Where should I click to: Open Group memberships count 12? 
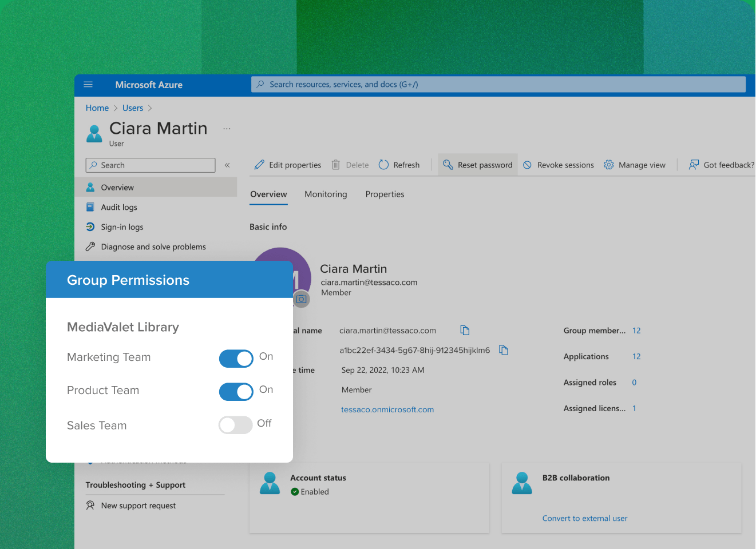click(636, 331)
